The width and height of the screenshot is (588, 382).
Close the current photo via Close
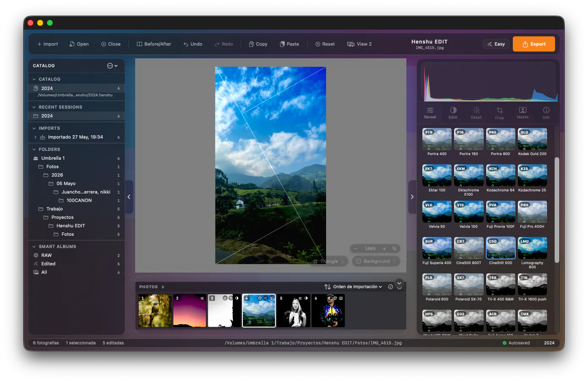(111, 44)
